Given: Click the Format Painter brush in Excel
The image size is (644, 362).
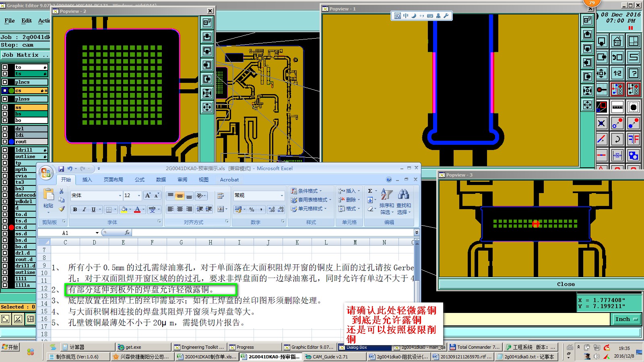Looking at the screenshot, I should 62,209.
